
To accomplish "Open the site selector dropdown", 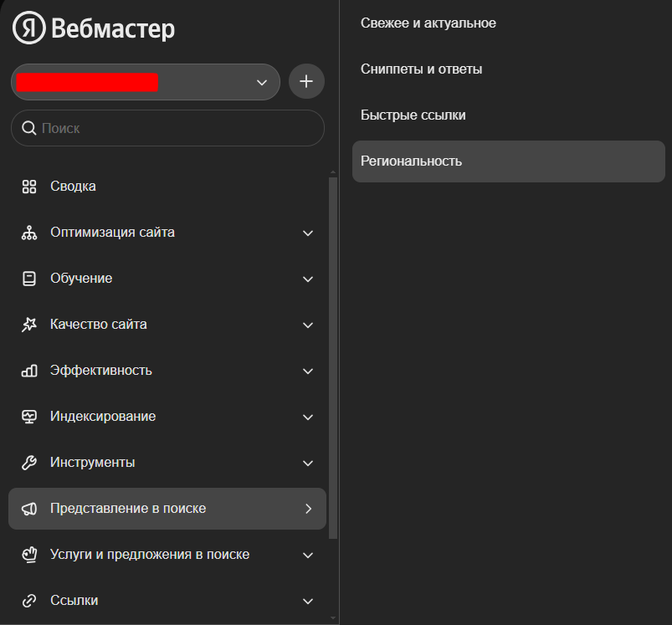I will click(x=261, y=82).
